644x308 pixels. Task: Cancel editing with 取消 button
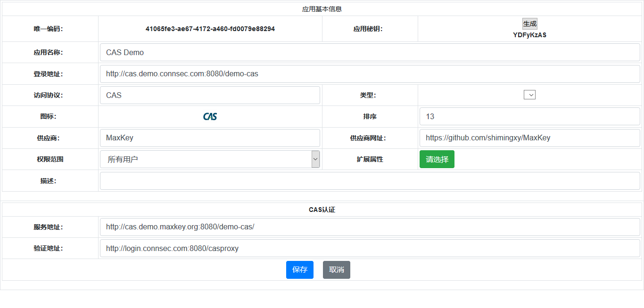336,270
